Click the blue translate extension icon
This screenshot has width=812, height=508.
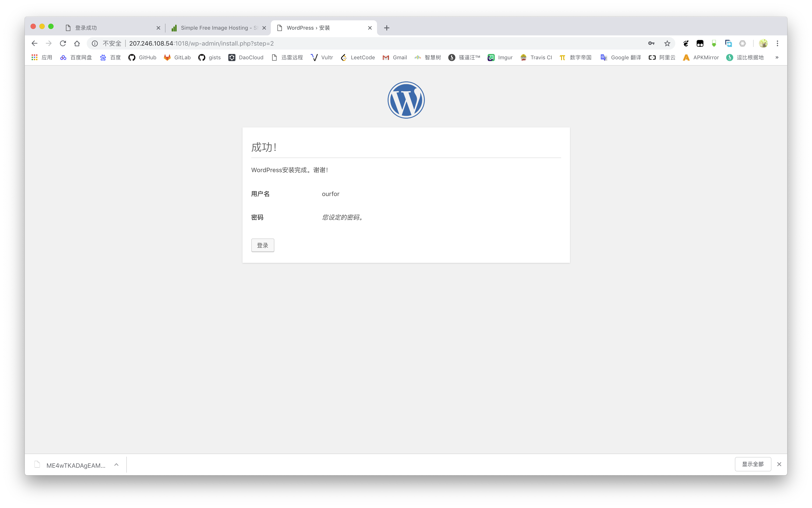[728, 43]
